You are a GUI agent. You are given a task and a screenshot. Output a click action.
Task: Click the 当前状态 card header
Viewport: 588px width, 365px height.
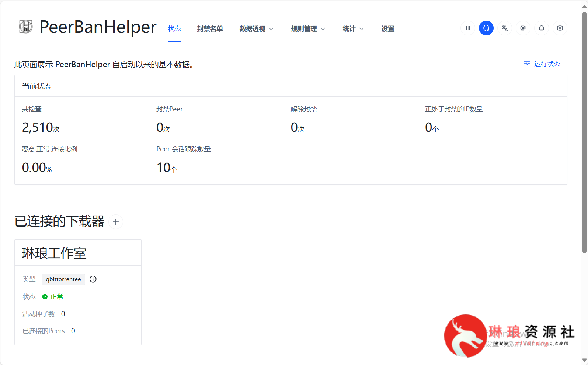291,86
